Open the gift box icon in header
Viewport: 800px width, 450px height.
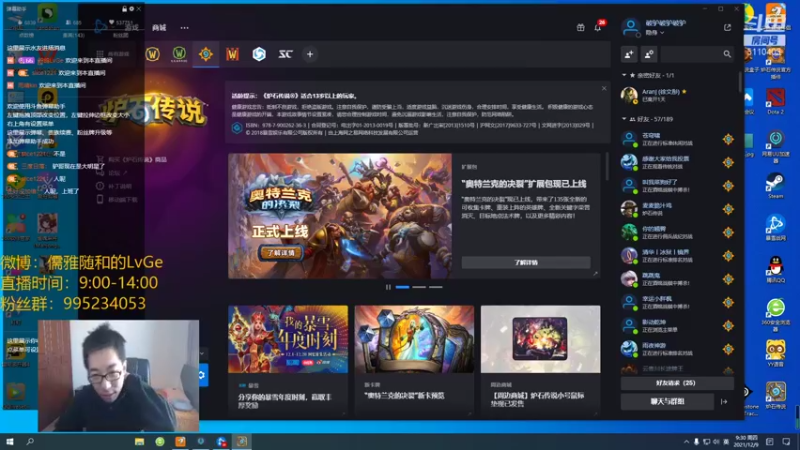pos(581,28)
